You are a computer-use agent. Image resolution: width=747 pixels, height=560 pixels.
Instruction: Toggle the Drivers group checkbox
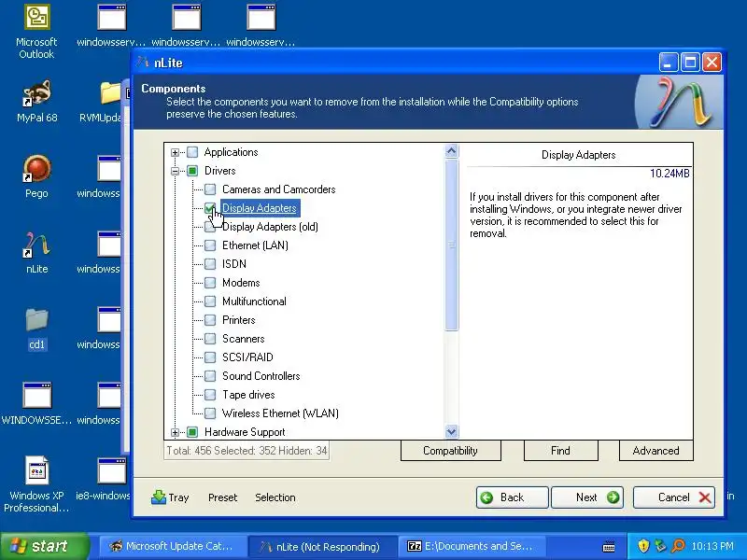192,171
